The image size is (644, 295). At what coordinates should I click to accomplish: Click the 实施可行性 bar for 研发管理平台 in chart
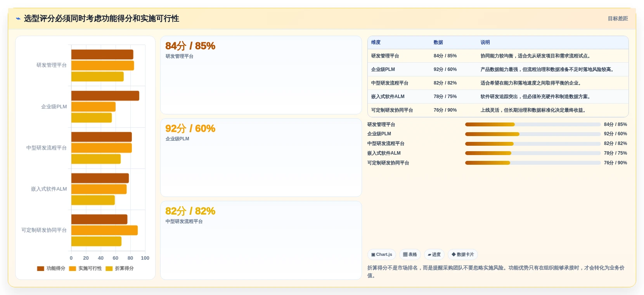click(103, 66)
